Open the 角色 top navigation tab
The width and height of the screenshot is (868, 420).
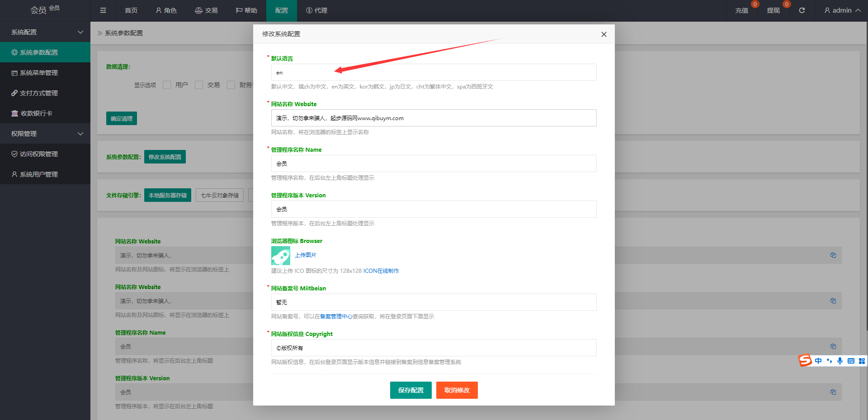coord(166,10)
